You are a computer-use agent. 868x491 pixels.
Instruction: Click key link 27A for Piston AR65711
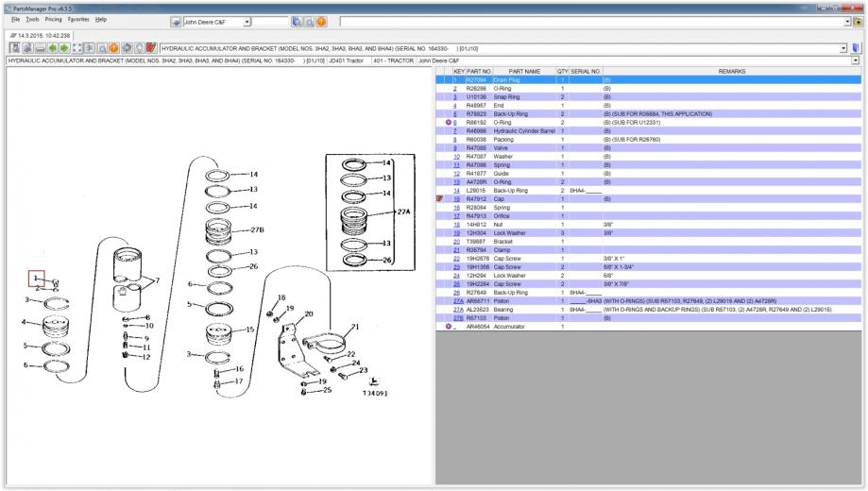[x=458, y=301]
